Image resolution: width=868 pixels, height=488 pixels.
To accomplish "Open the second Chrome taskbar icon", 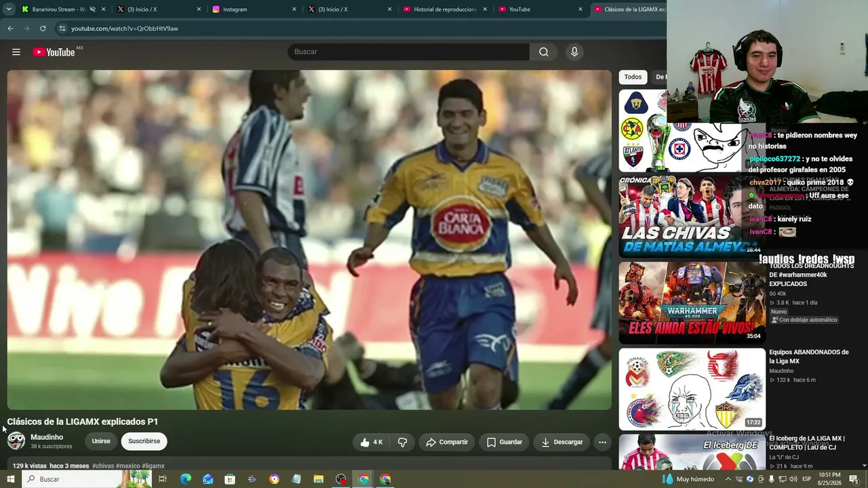I will click(x=386, y=479).
